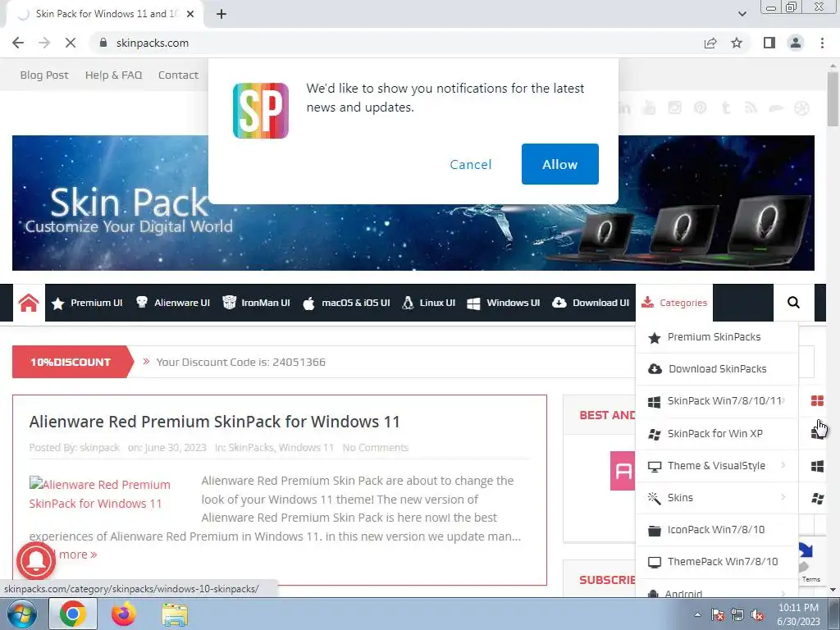This screenshot has width=840, height=630.
Task: Click the site lock icon in address bar
Action: (x=103, y=43)
